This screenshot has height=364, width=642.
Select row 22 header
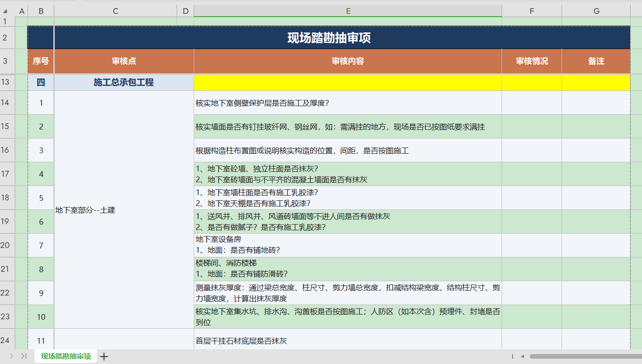[7, 293]
